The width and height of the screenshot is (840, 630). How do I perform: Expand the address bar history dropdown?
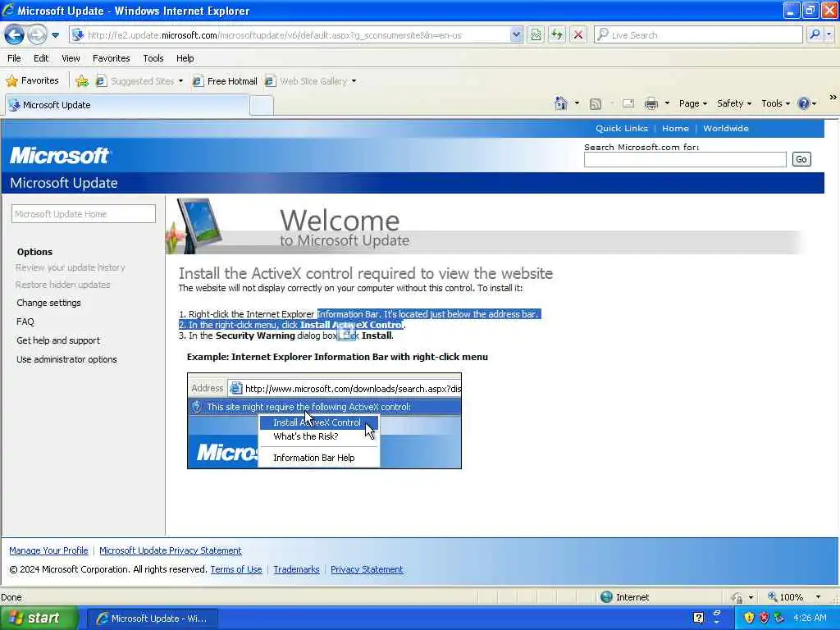pos(516,34)
